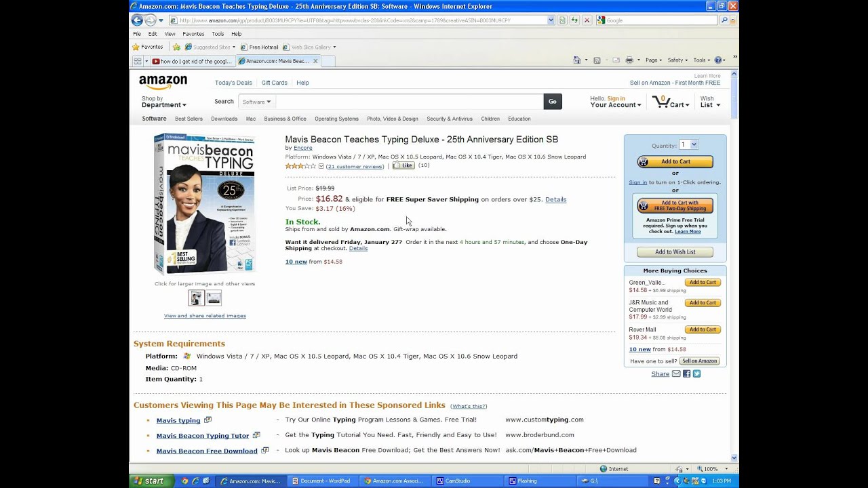Open the star rating breakdown dropdown
868x488 pixels.
[321, 166]
